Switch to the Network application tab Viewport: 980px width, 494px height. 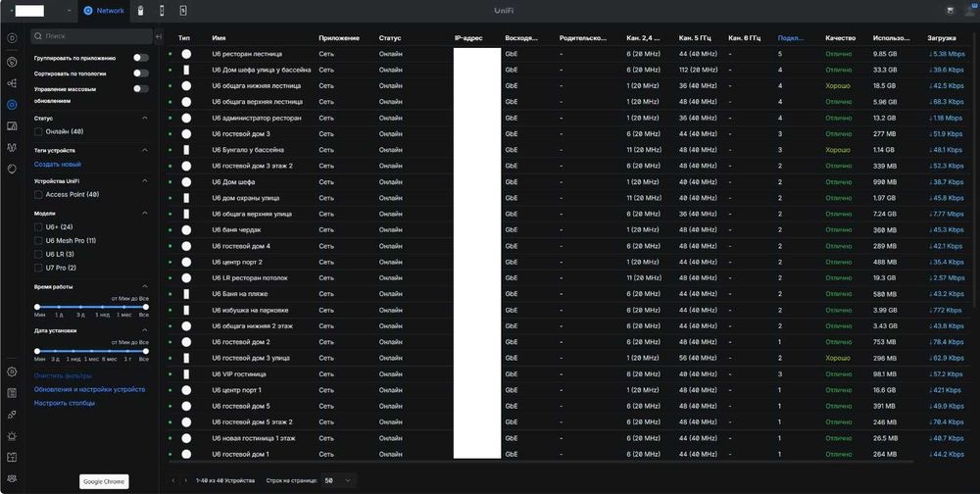[x=104, y=11]
